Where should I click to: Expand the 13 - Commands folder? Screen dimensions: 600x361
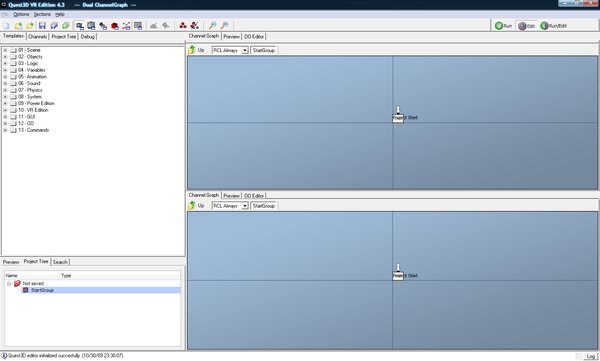5,130
